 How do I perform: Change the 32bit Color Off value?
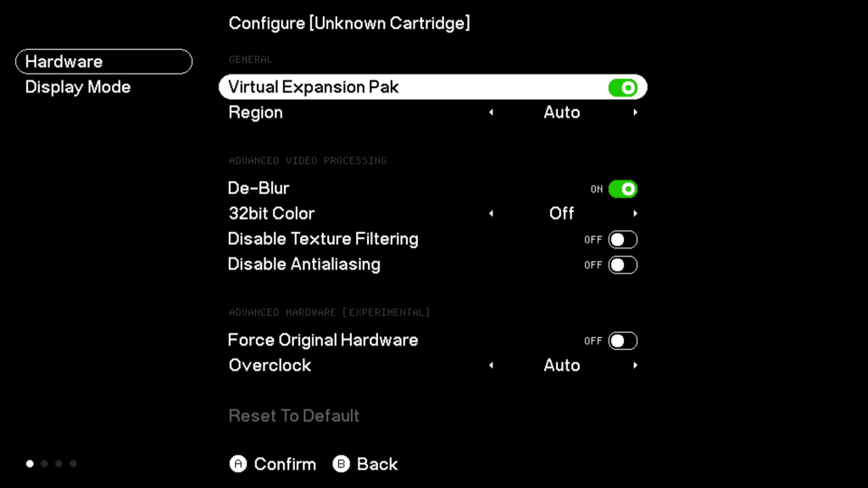(561, 213)
